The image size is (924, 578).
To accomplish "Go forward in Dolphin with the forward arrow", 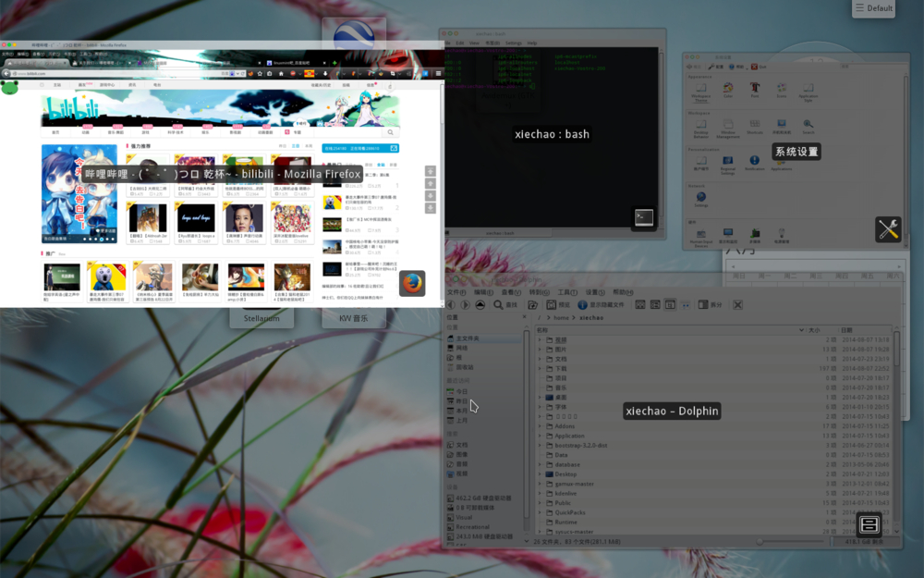I will tap(465, 305).
